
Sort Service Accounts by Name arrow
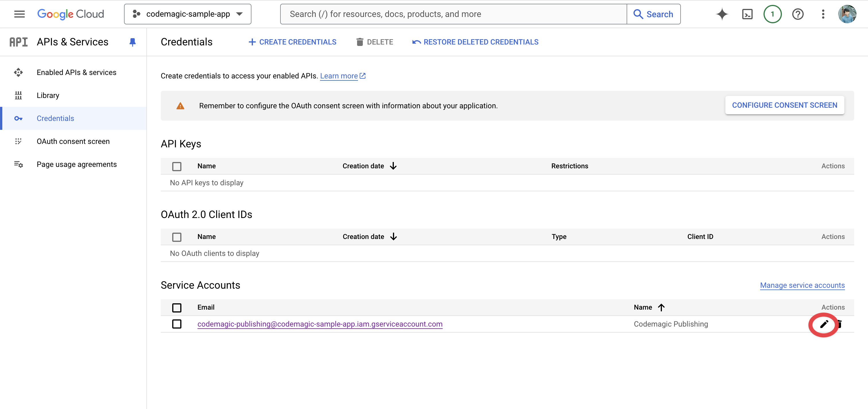click(x=661, y=307)
